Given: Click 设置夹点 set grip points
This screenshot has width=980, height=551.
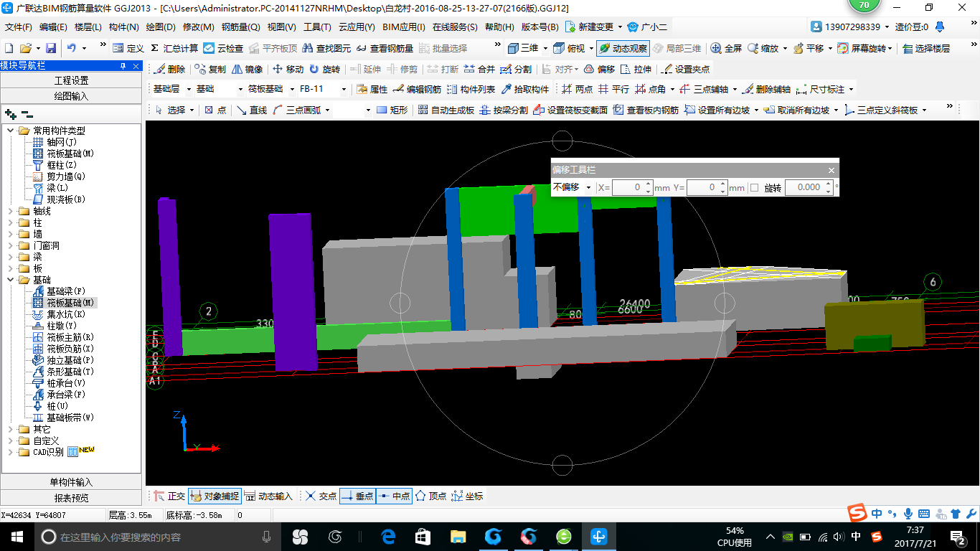Looking at the screenshot, I should 685,69.
